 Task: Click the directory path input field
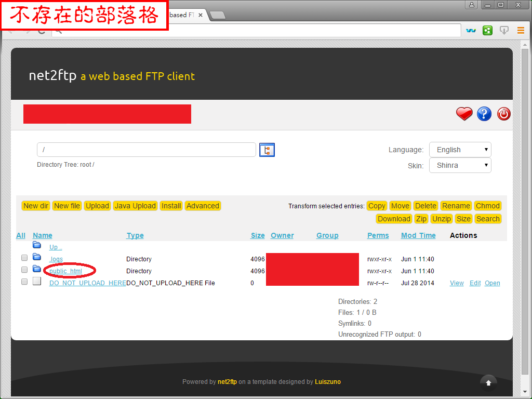146,150
